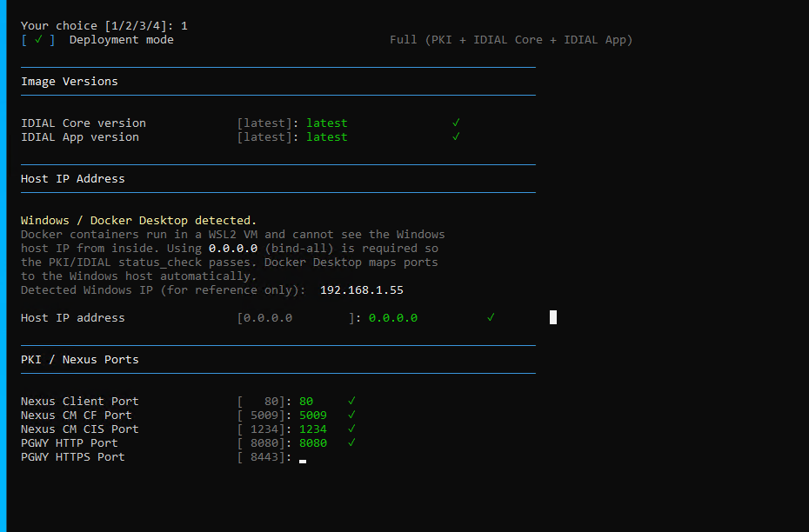The width and height of the screenshot is (809, 532).
Task: Click the default [ 5009] bracket value
Action: coord(261,416)
